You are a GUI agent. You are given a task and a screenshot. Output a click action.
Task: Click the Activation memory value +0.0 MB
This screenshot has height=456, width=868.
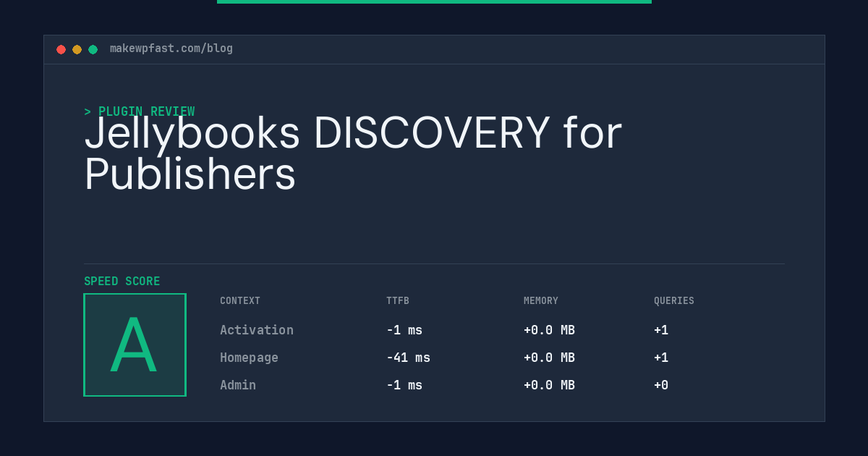pos(549,330)
